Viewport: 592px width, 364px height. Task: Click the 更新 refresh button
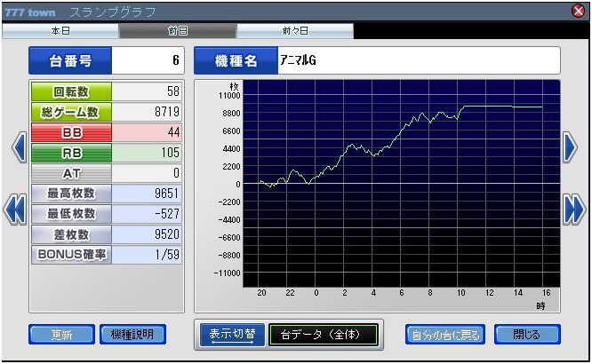(x=61, y=335)
